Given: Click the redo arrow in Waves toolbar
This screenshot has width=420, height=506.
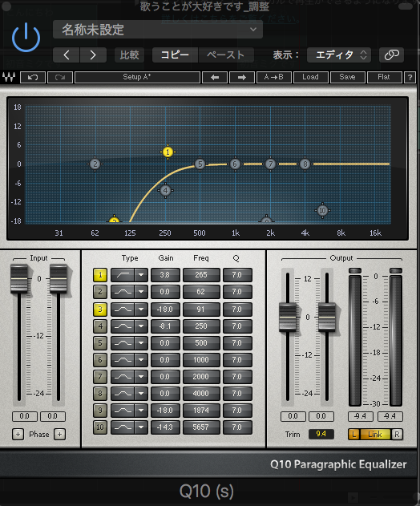Looking at the screenshot, I should (x=60, y=78).
